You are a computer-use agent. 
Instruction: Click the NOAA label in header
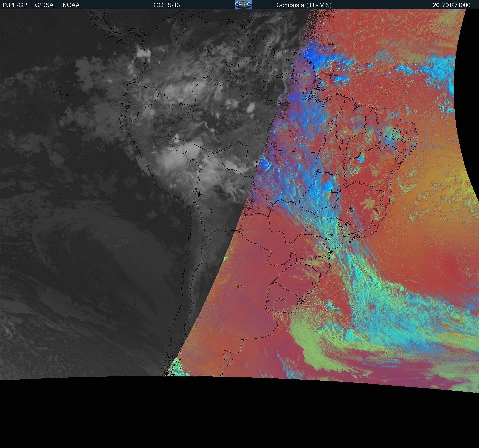(71, 5)
